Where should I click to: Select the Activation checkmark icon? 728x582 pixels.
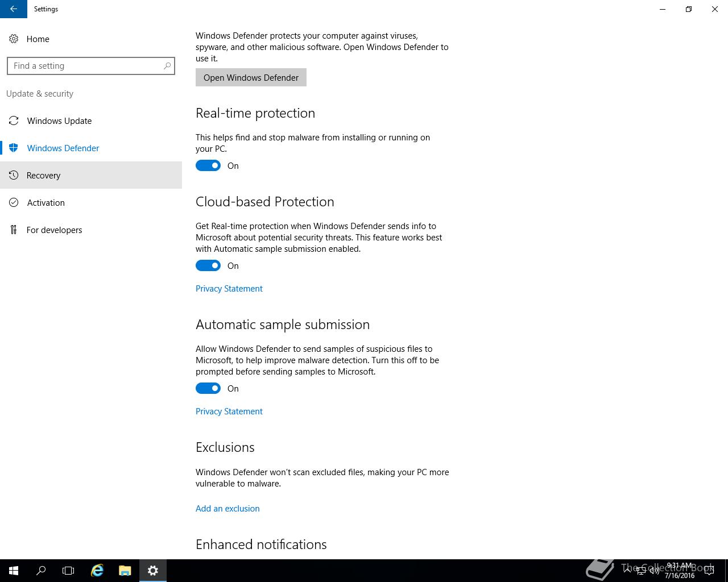[x=14, y=202]
